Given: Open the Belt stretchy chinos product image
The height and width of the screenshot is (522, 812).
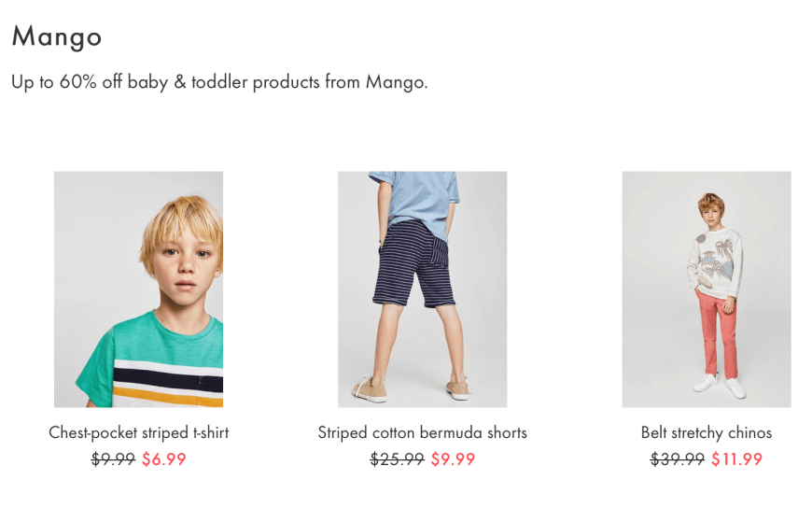Looking at the screenshot, I should pos(707,289).
